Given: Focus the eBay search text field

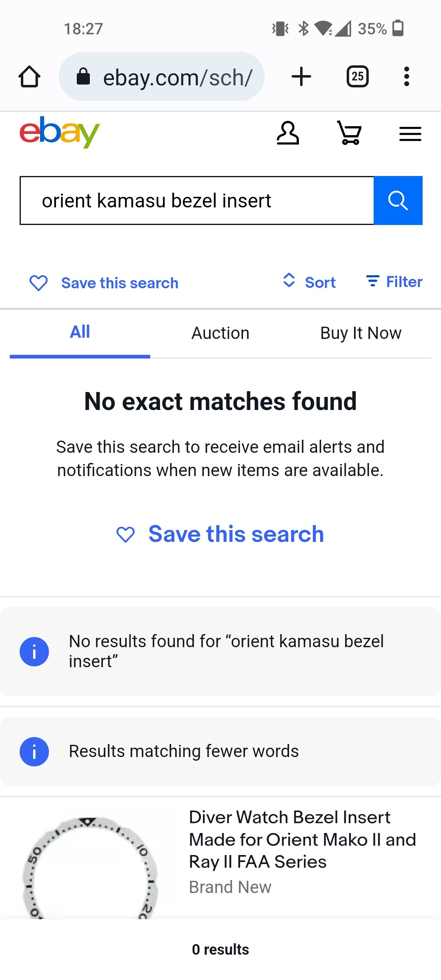Looking at the screenshot, I should [197, 200].
